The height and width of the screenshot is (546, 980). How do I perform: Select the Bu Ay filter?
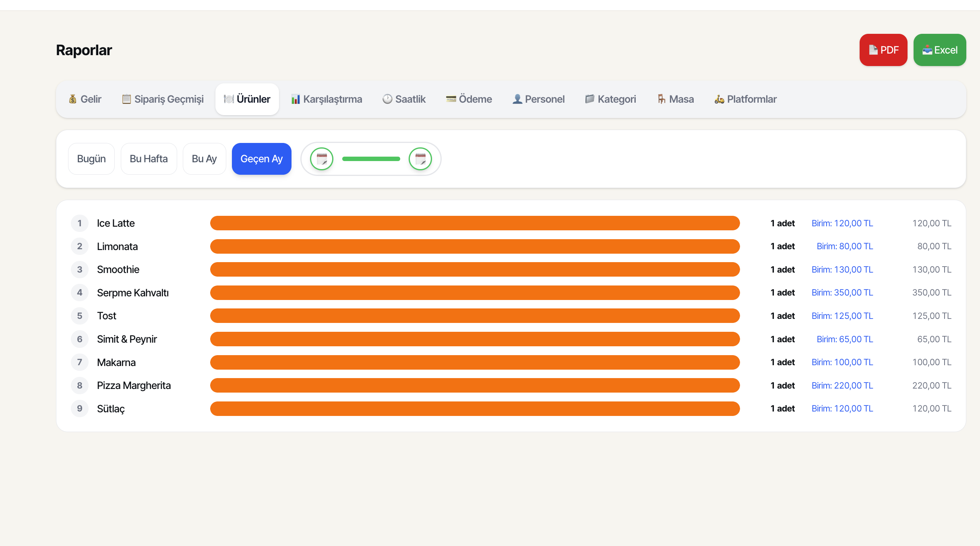[x=204, y=159]
